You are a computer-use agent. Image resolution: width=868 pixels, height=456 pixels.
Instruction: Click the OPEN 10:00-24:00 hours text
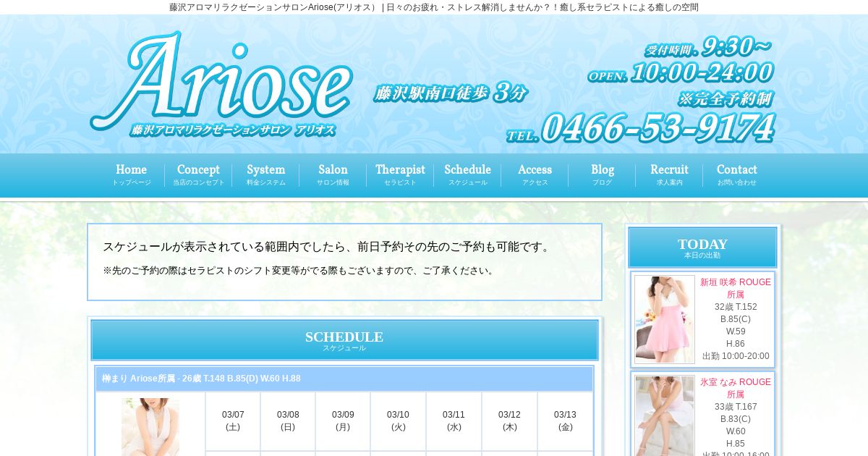(680, 72)
